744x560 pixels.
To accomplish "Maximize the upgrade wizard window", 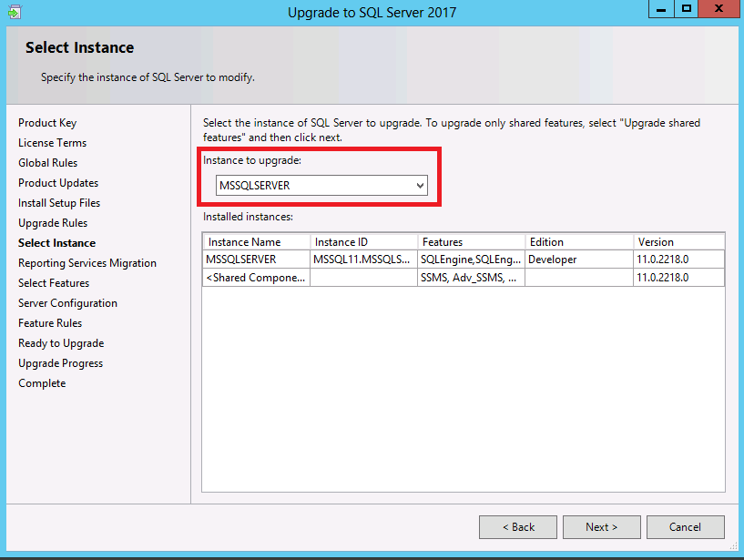I will 686,9.
